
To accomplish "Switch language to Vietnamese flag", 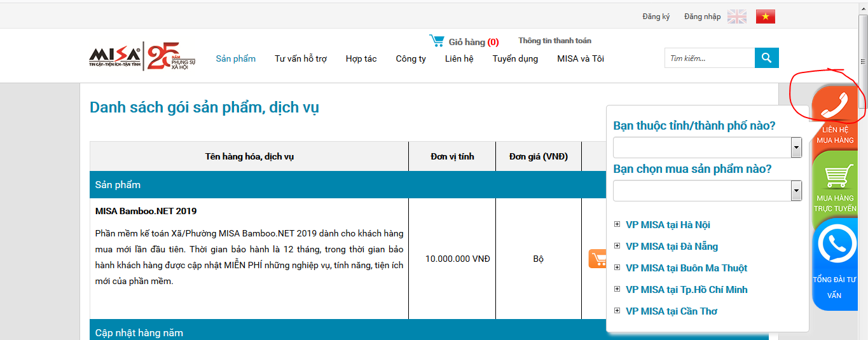I will click(x=766, y=17).
